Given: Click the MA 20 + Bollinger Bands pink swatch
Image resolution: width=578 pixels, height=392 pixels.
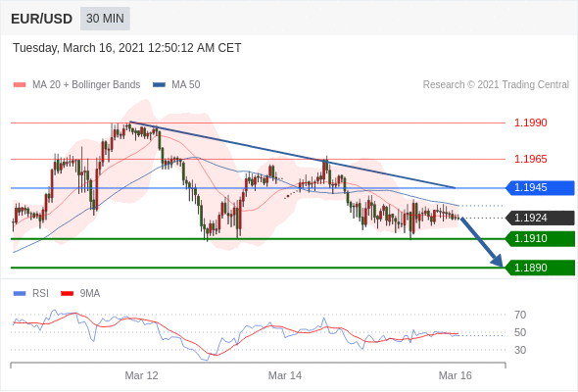Looking at the screenshot, I should 20,85.
